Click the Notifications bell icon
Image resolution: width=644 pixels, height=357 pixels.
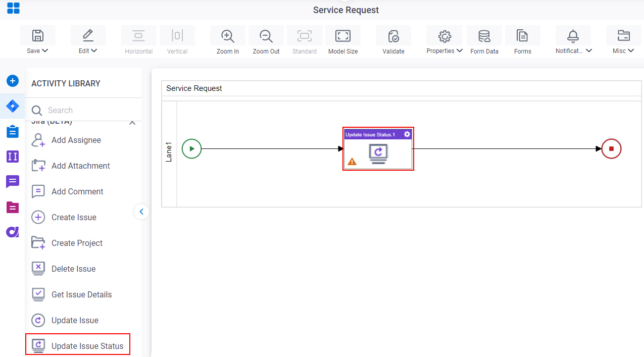click(573, 36)
